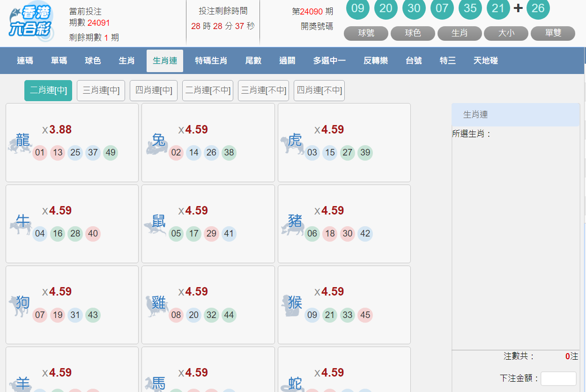This screenshot has width=586, height=392.
Task: Click the Hong Kong Mark Six logo
Action: (31, 22)
